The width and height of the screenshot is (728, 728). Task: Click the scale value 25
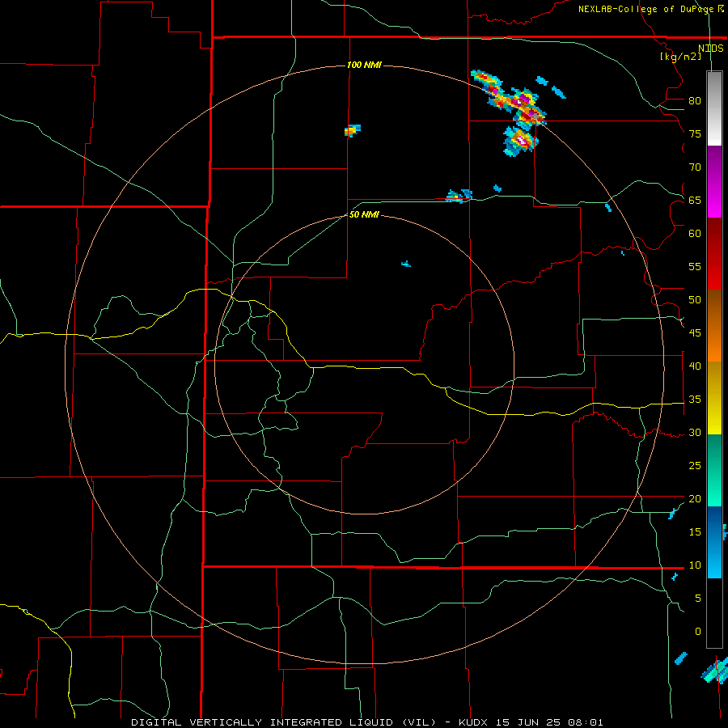[x=695, y=466]
